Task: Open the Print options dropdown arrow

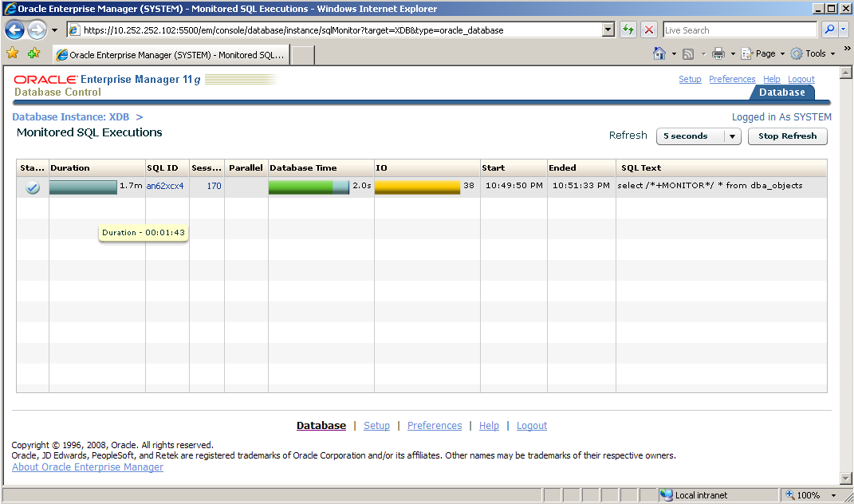Action: [x=733, y=53]
